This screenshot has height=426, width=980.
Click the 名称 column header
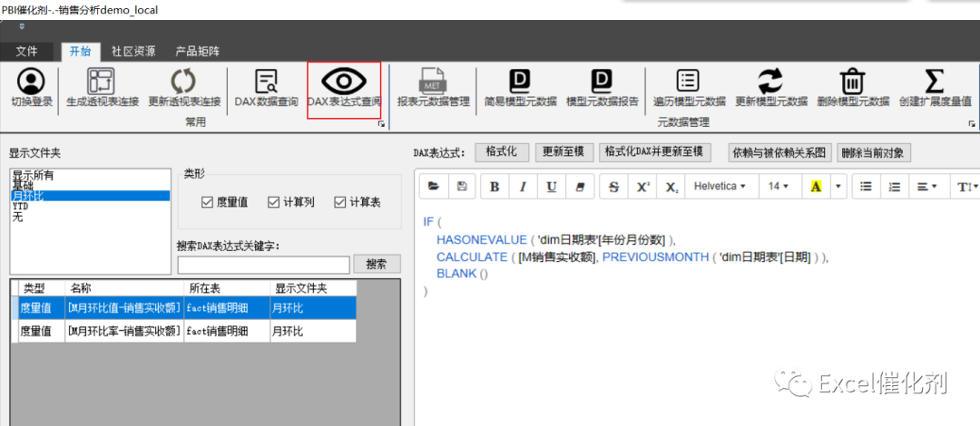pyautogui.click(x=124, y=288)
